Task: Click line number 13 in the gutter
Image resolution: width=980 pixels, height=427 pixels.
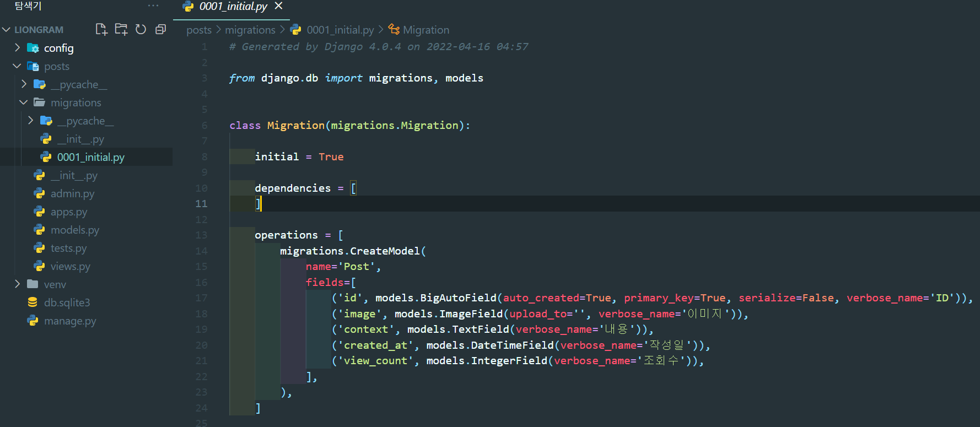Action: click(201, 235)
